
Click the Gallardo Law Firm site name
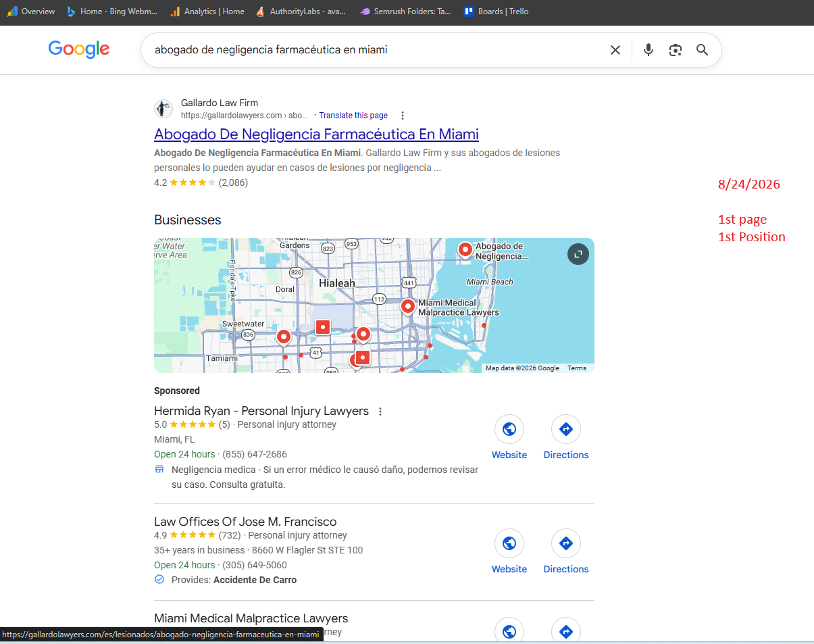point(220,103)
